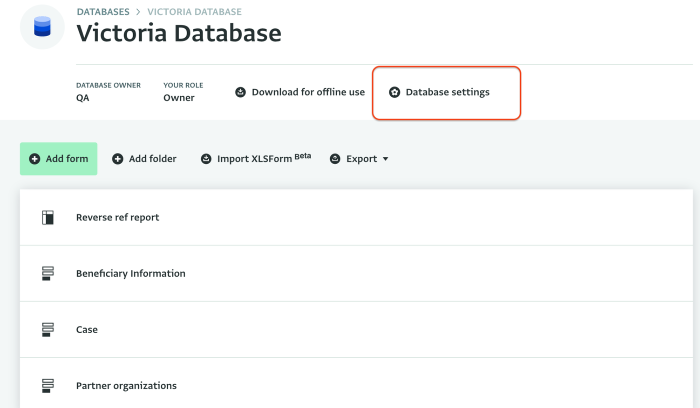This screenshot has height=408, width=700.
Task: Click the Database settings gear icon
Action: click(394, 92)
